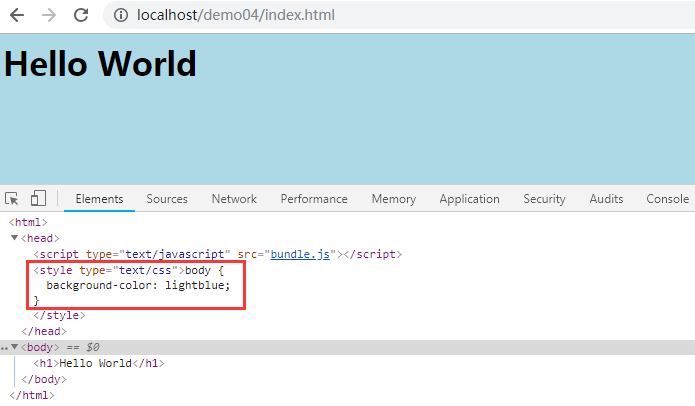
Task: Activate the inspect element picker icon
Action: [12, 199]
